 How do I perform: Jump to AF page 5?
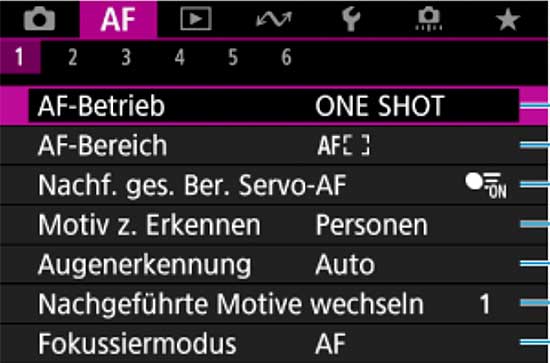[233, 57]
